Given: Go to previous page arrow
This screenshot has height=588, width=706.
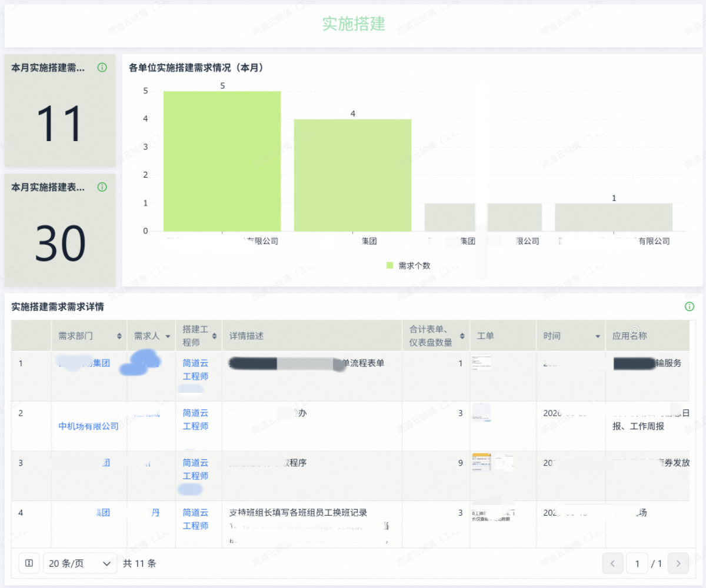Looking at the screenshot, I should coord(612,563).
